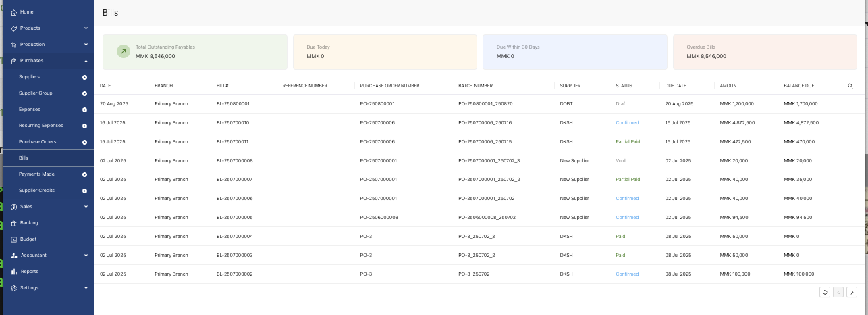Click plus icon next to Supplier Credits
The width and height of the screenshot is (868, 315).
click(84, 191)
